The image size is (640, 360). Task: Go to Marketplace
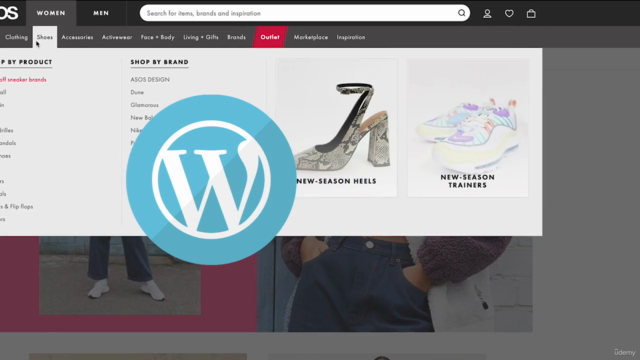tap(311, 37)
